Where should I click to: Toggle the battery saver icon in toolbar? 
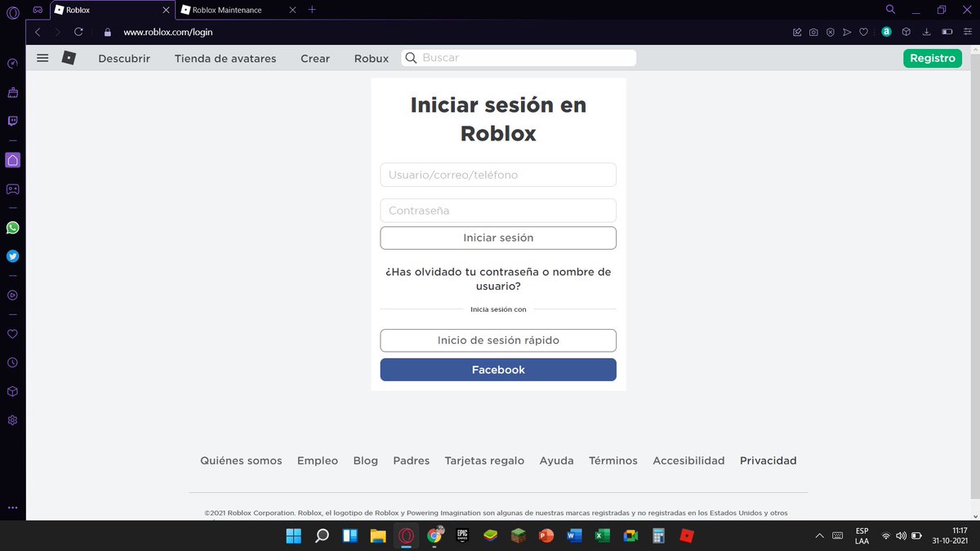click(x=947, y=33)
